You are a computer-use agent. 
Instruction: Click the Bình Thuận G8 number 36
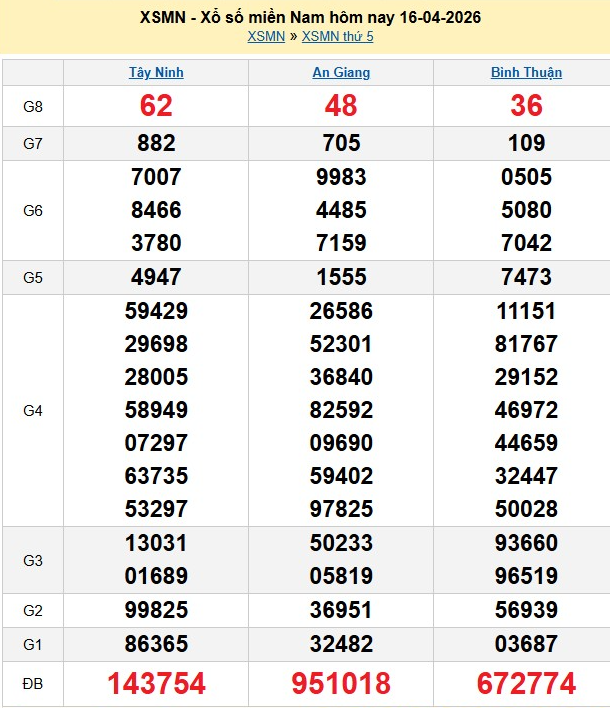tap(526, 105)
